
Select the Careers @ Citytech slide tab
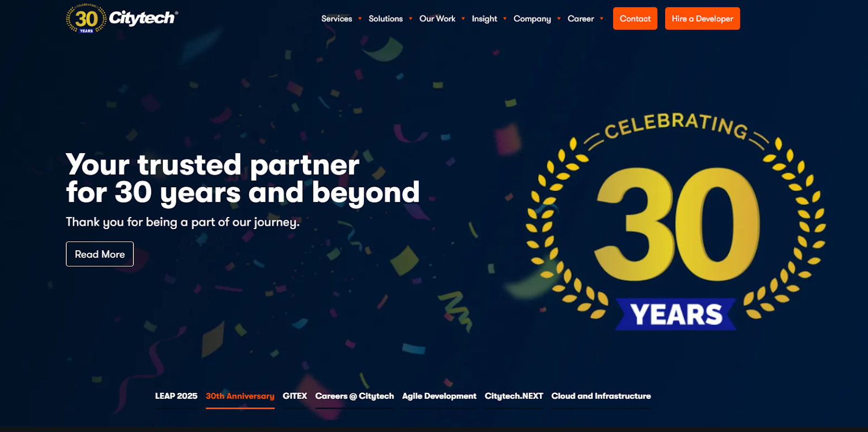click(354, 396)
